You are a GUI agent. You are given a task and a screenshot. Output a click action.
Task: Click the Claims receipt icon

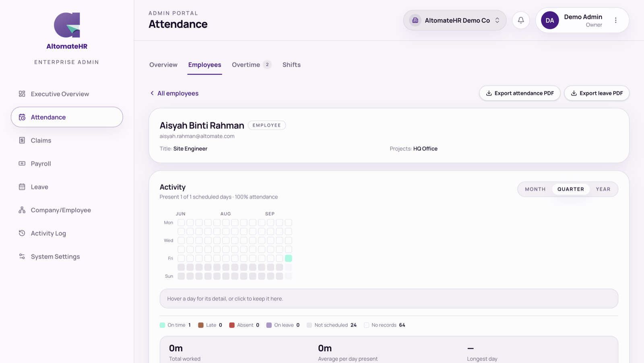[x=22, y=140]
